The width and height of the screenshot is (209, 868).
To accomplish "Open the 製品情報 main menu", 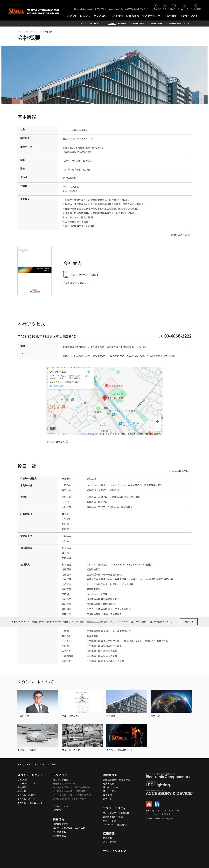I will click(x=118, y=16).
